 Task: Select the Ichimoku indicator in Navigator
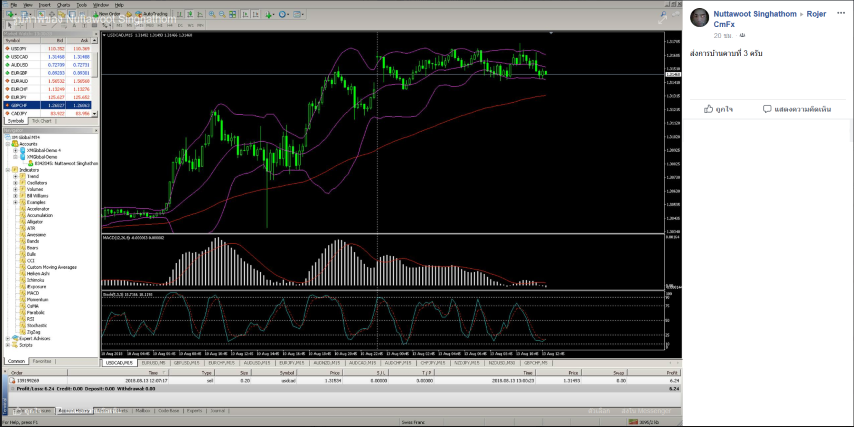(x=36, y=280)
